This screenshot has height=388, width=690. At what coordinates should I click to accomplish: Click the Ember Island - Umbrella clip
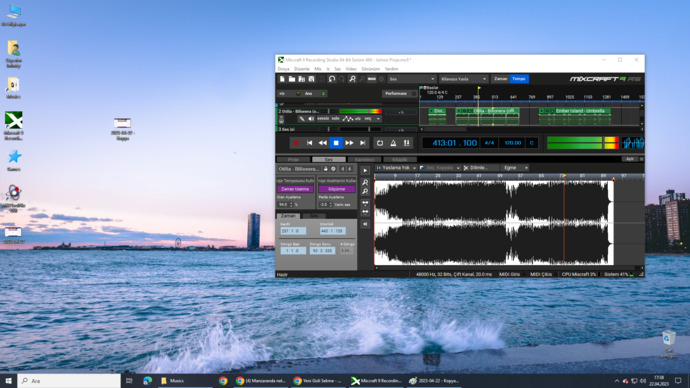[x=575, y=116]
